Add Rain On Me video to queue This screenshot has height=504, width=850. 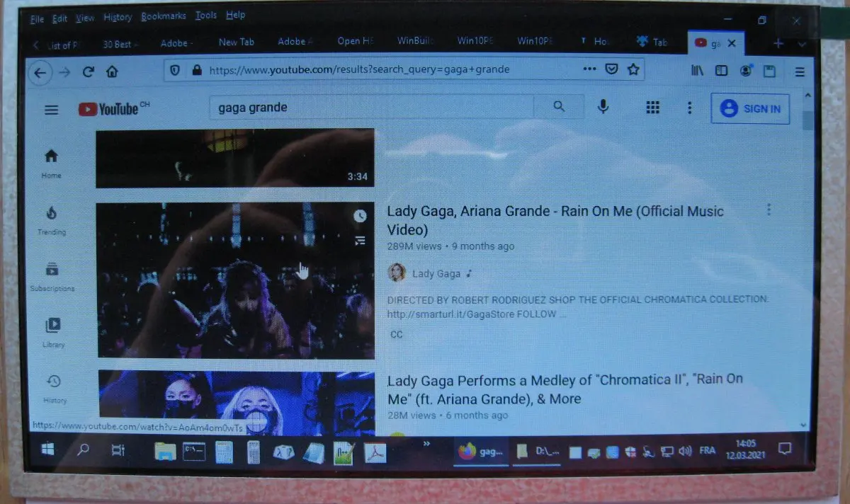[360, 241]
